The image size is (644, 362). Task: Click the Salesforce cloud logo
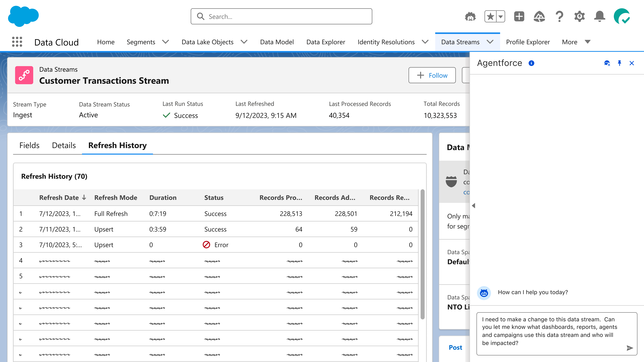[x=23, y=16]
